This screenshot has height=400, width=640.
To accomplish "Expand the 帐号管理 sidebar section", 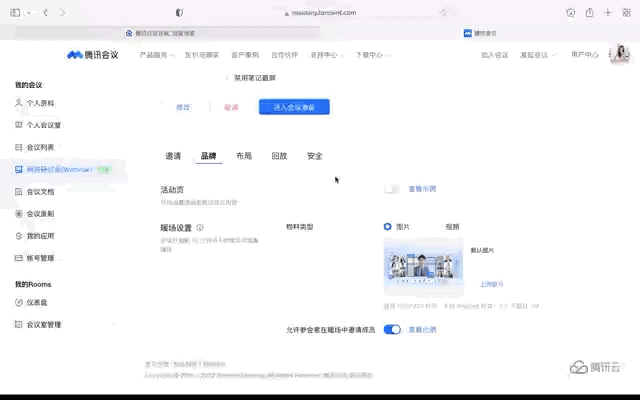I will coord(40,258).
